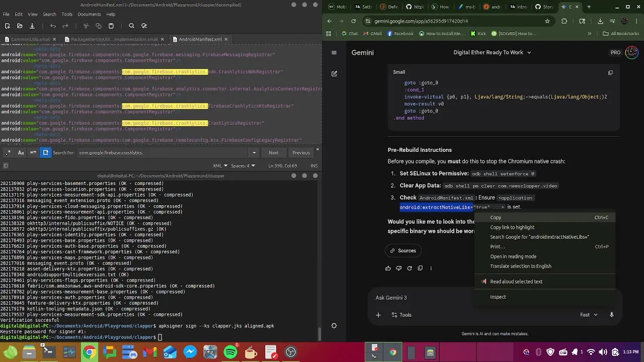Change the Spaces: 4 indentation dropdown

tap(243, 165)
